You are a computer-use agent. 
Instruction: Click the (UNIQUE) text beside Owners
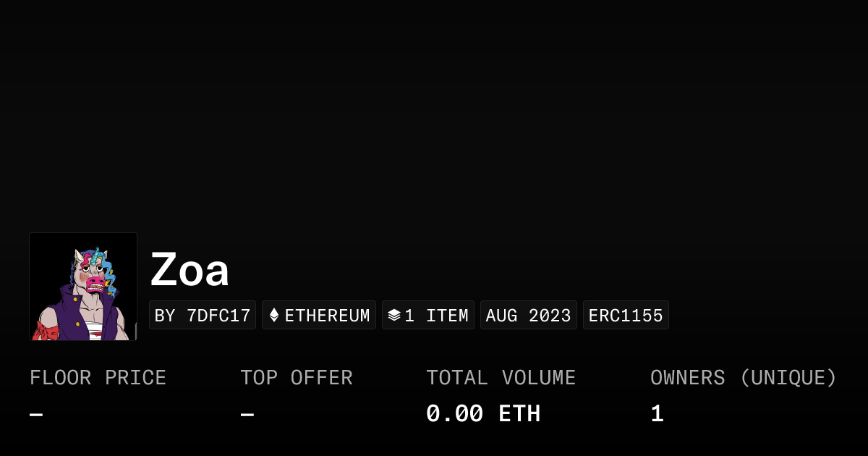788,378
